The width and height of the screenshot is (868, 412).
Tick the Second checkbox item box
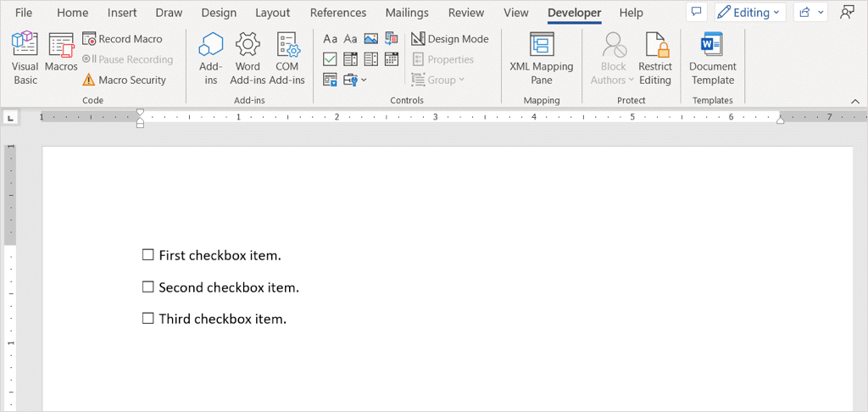tap(148, 287)
